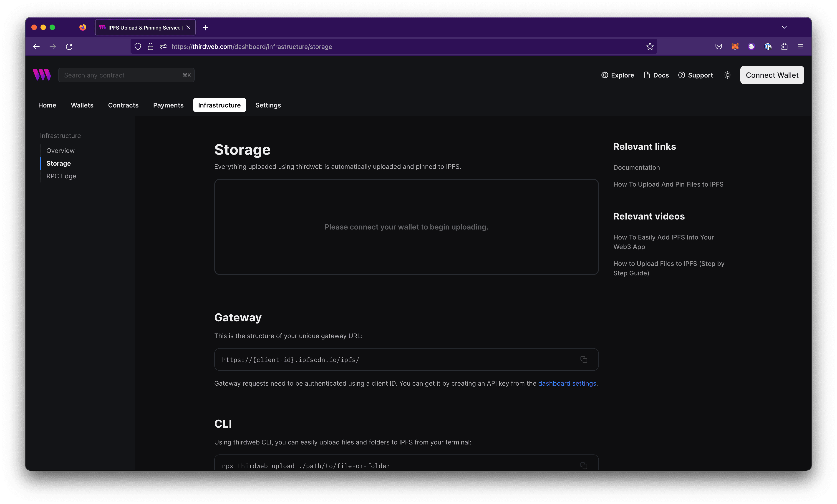The height and width of the screenshot is (504, 837).
Task: Click the Support headset icon
Action: point(682,75)
